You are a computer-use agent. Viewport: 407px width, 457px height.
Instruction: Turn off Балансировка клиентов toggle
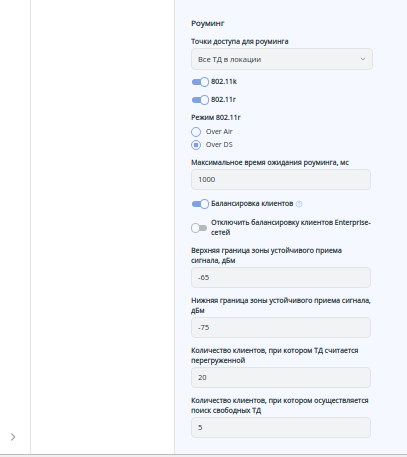click(200, 204)
